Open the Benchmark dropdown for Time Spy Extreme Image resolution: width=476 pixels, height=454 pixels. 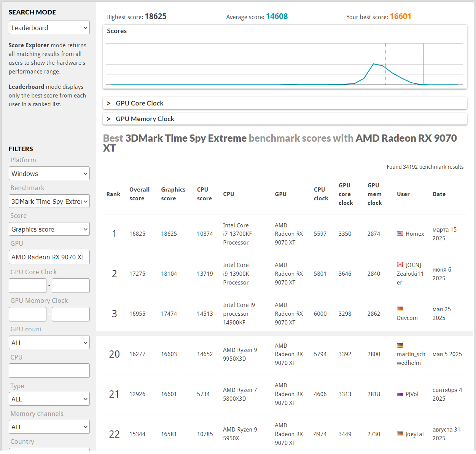pos(49,201)
